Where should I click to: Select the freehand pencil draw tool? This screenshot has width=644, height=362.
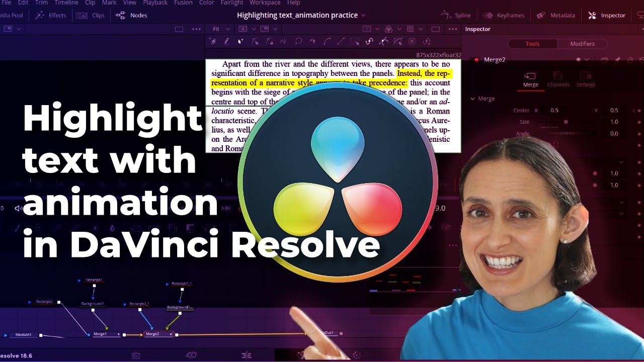(x=226, y=41)
